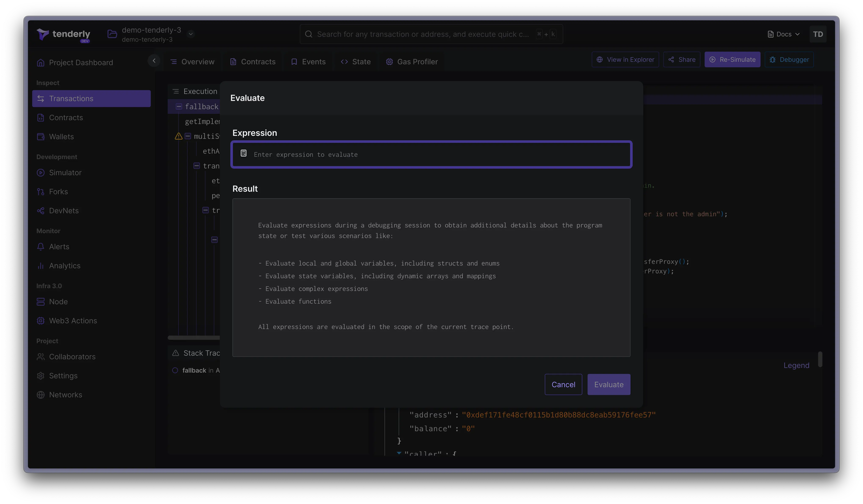Switch to the Gas Profiler tab
863x504 pixels.
pyautogui.click(x=412, y=62)
